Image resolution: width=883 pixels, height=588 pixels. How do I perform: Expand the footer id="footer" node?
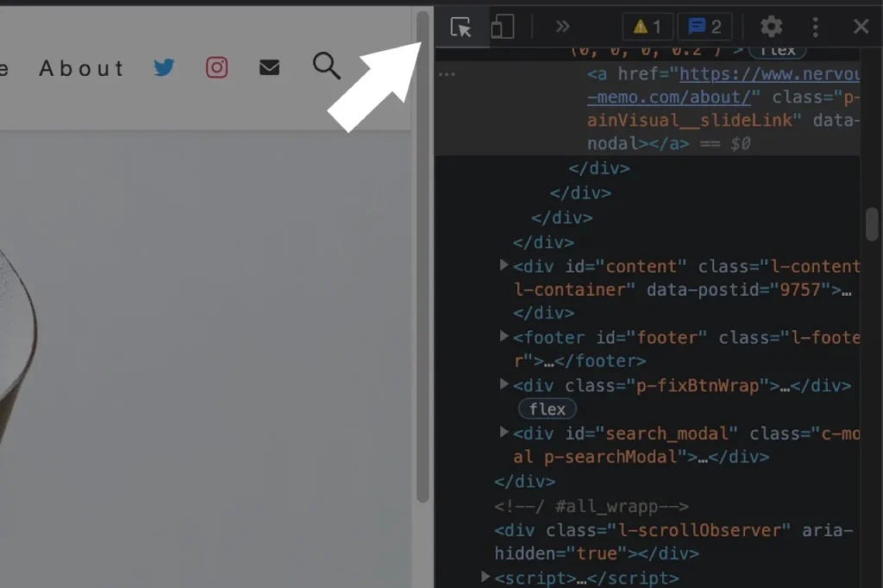pyautogui.click(x=504, y=336)
